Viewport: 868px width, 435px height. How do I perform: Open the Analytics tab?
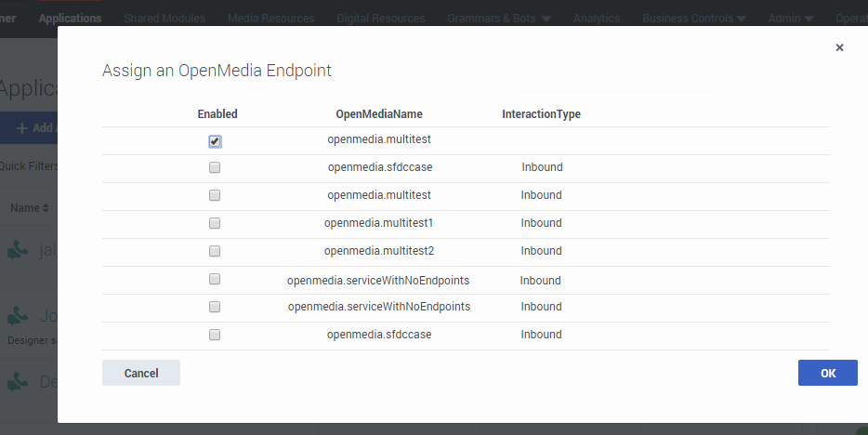point(597,18)
